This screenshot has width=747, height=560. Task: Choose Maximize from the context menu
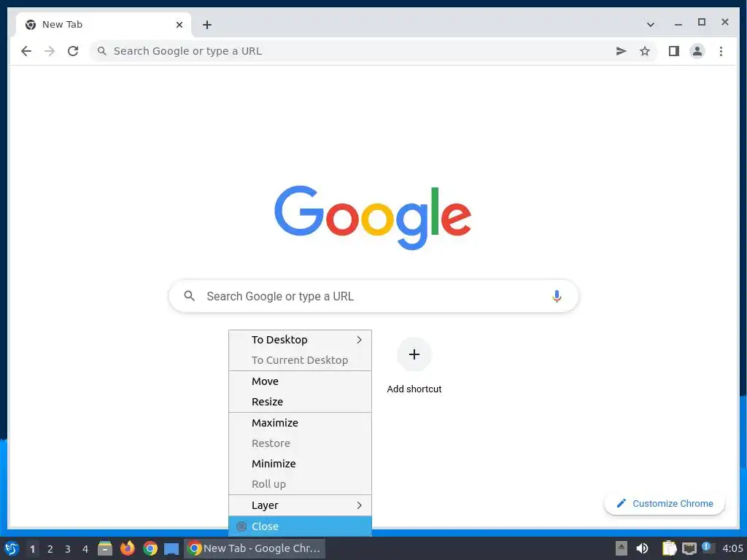point(300,422)
